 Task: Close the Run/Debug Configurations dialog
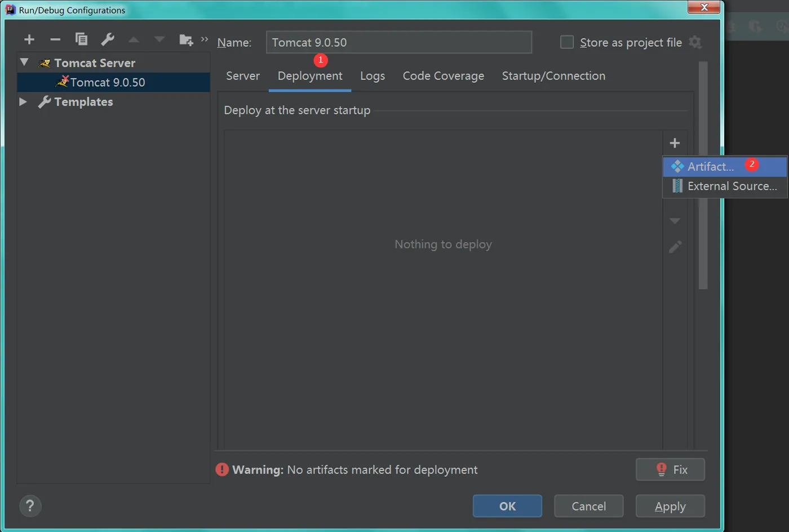[704, 7]
